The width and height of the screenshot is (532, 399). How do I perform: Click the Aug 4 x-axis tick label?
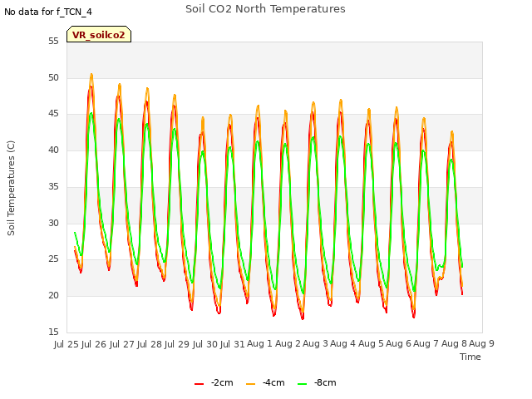(342, 343)
